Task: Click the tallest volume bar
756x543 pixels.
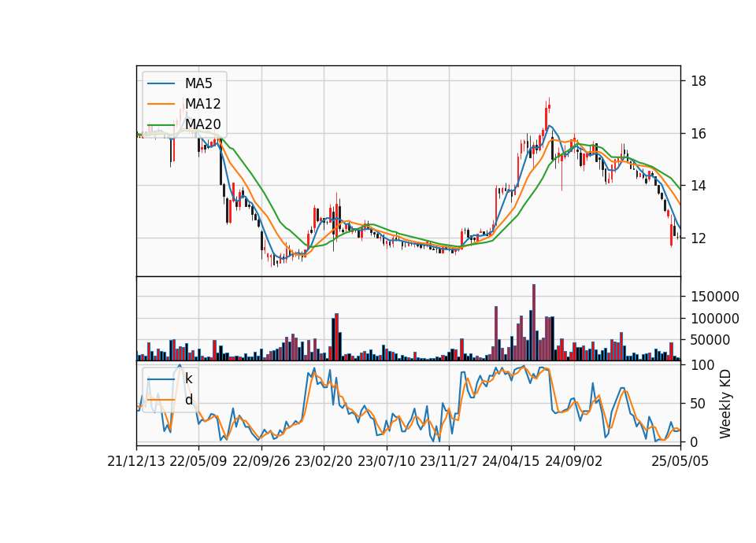Action: tap(534, 323)
